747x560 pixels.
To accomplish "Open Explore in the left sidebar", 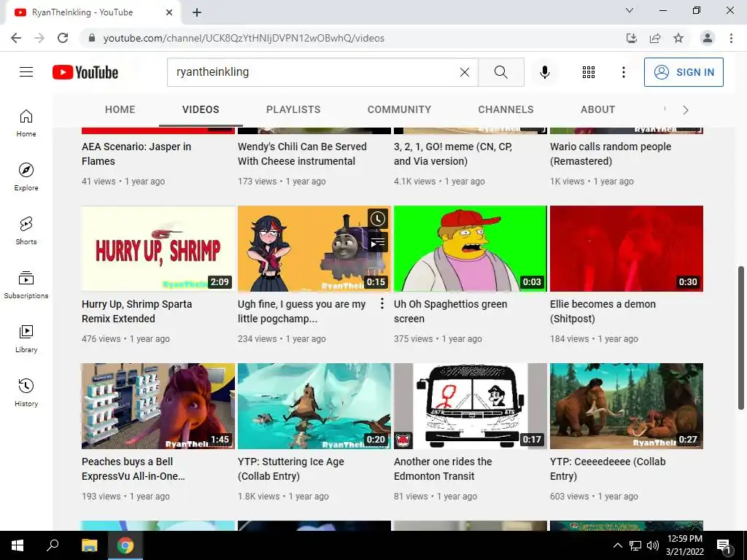I will point(26,176).
